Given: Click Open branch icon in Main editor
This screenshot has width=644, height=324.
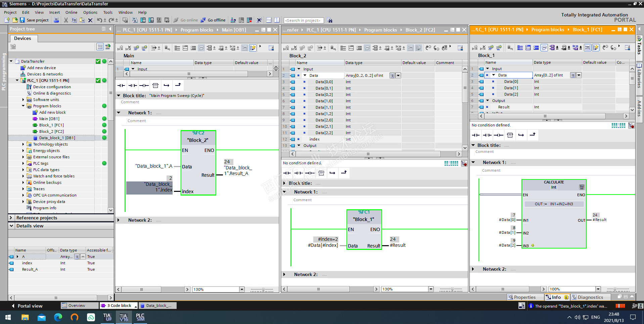Looking at the screenshot, I should [167, 86].
